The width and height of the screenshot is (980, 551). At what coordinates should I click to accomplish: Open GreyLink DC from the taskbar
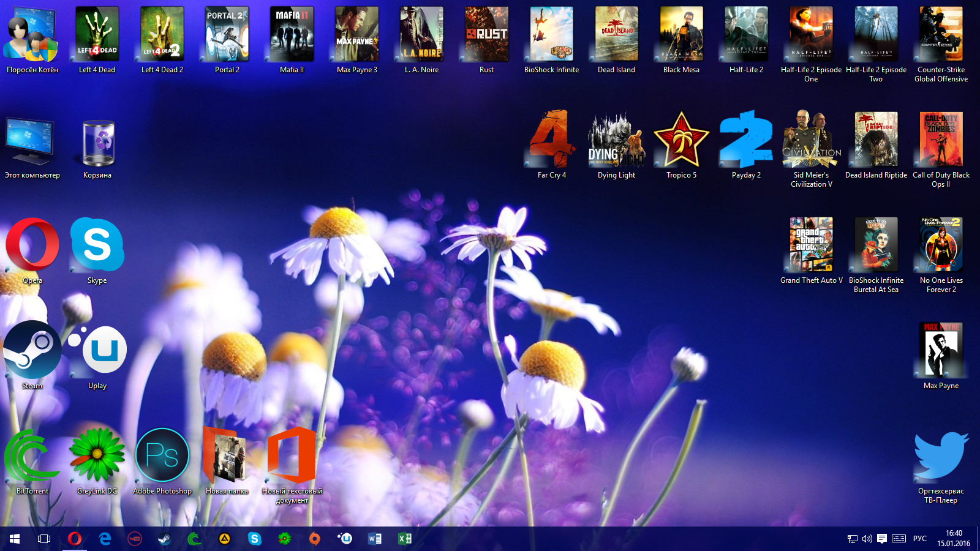(x=284, y=539)
